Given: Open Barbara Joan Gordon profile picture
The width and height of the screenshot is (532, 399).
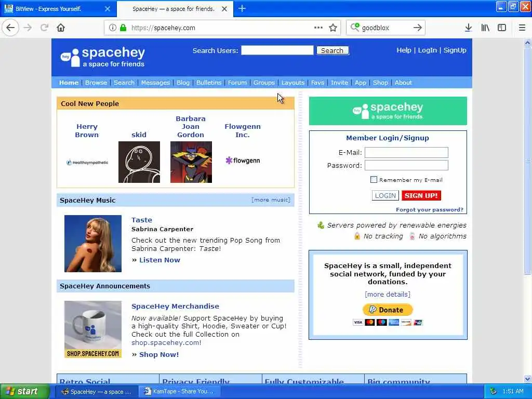Looking at the screenshot, I should coord(191,162).
